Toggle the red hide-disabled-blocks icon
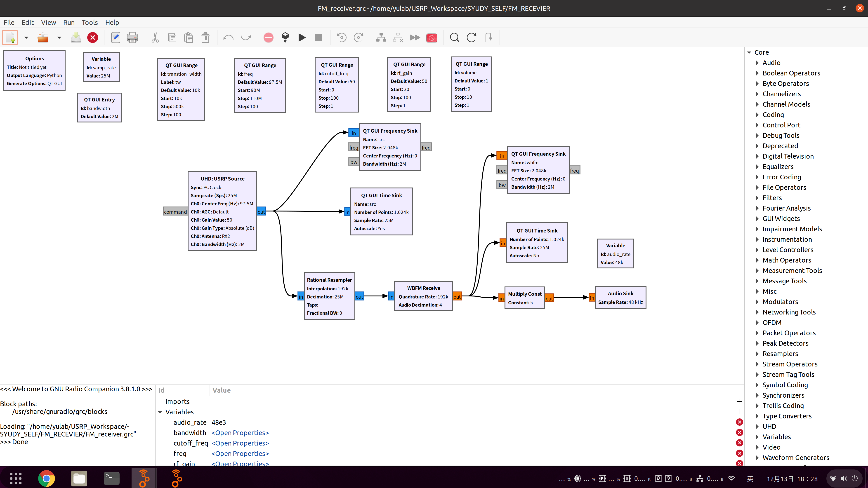 pyautogui.click(x=431, y=37)
